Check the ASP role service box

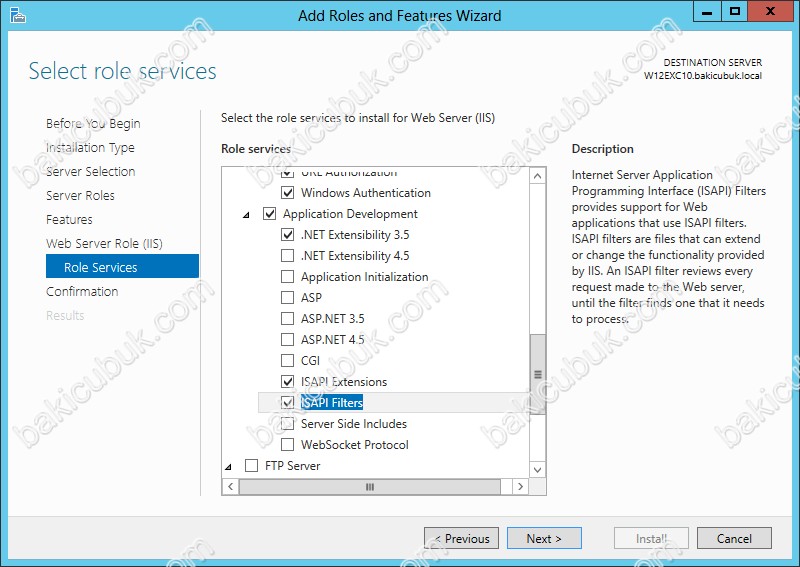[x=288, y=298]
